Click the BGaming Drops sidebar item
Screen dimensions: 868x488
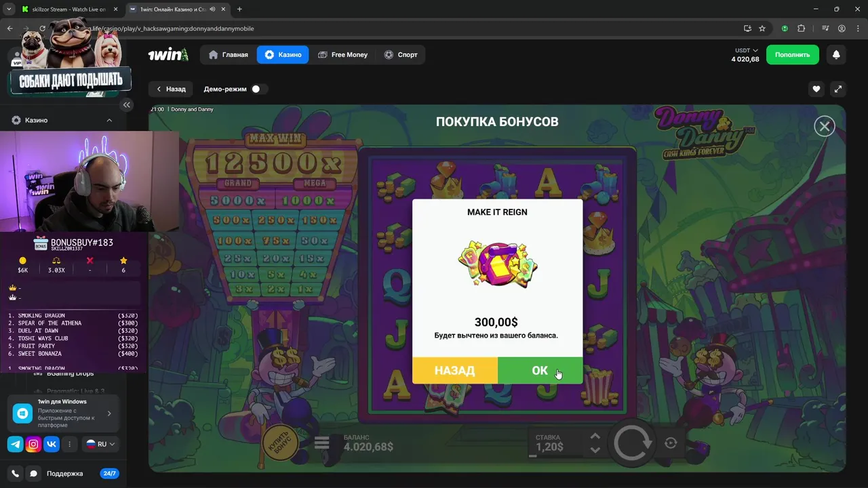click(x=70, y=373)
